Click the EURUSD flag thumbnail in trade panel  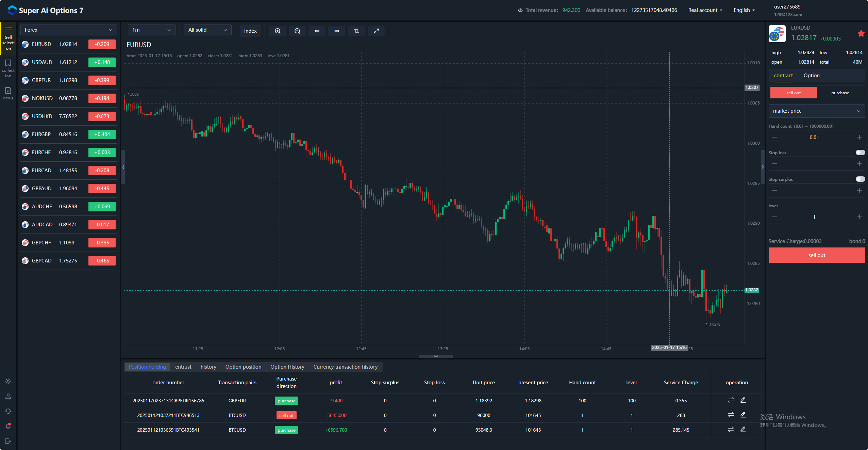tap(777, 34)
